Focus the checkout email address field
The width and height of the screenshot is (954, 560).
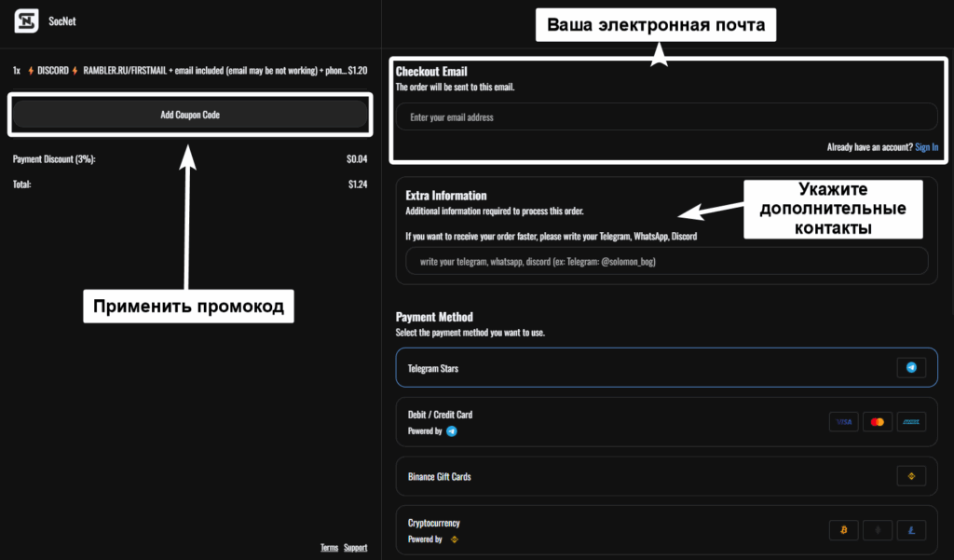[x=666, y=117]
